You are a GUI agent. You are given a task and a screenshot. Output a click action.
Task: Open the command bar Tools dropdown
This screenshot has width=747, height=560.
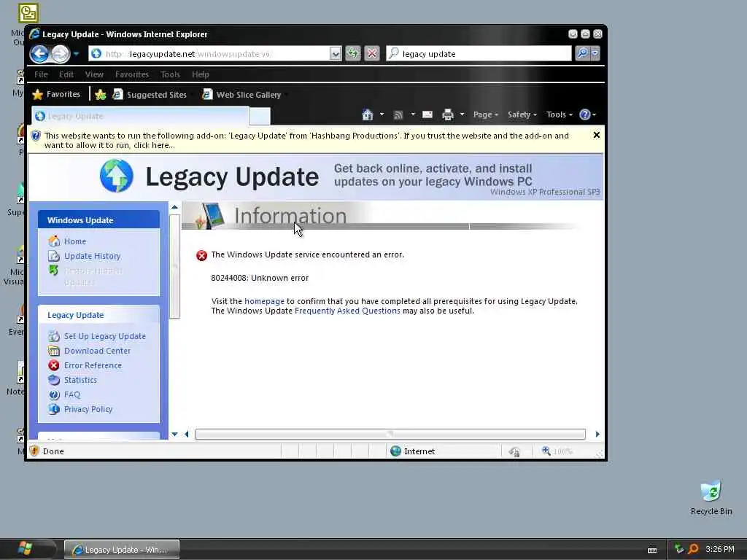point(560,114)
